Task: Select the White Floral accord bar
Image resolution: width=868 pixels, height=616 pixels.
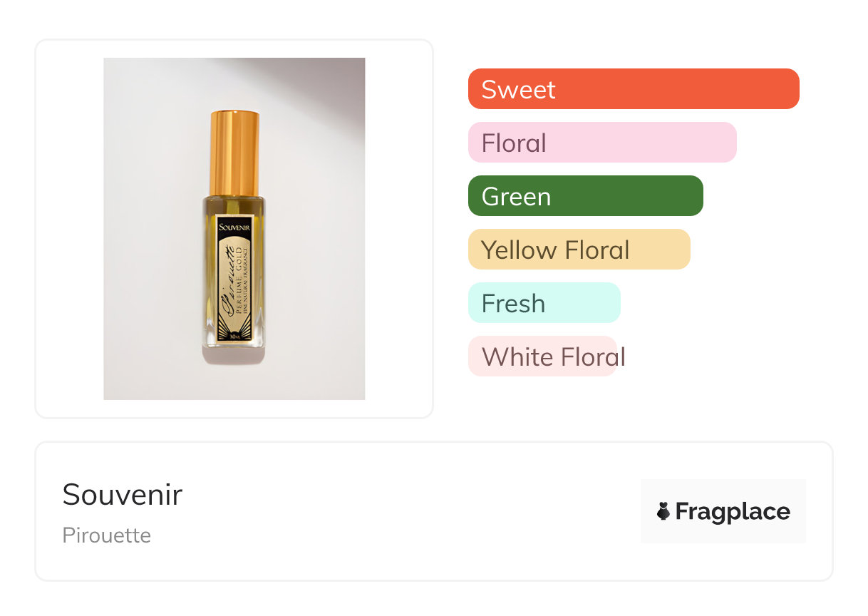Action: point(542,356)
